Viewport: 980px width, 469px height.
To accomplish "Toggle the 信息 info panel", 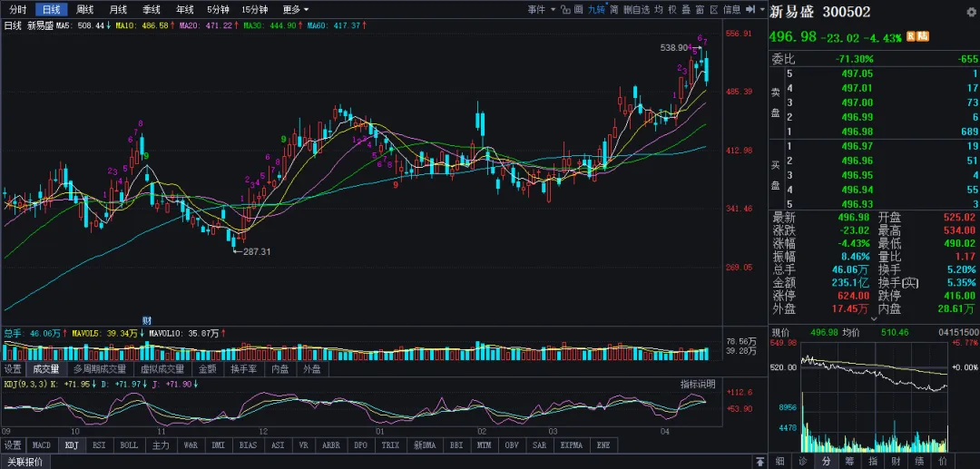I will coord(732,9).
